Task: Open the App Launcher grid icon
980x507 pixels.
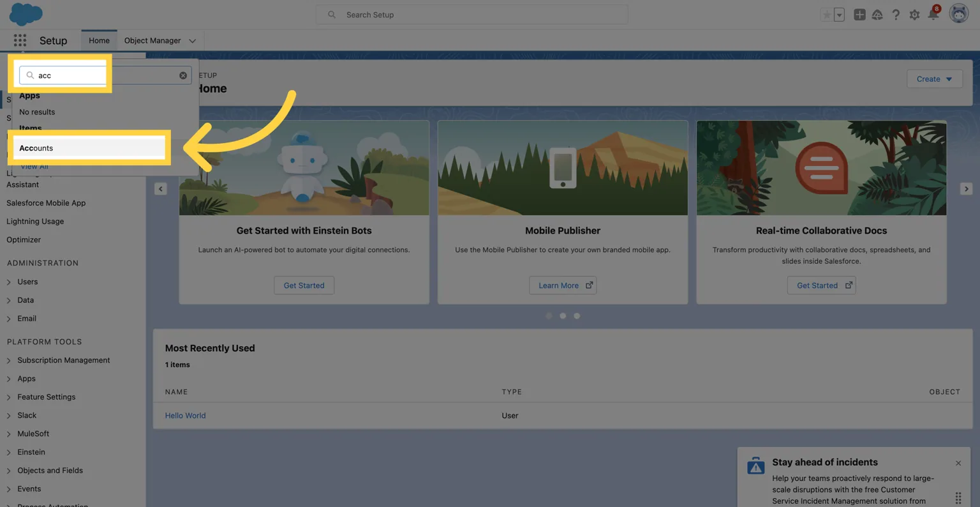Action: coord(20,40)
